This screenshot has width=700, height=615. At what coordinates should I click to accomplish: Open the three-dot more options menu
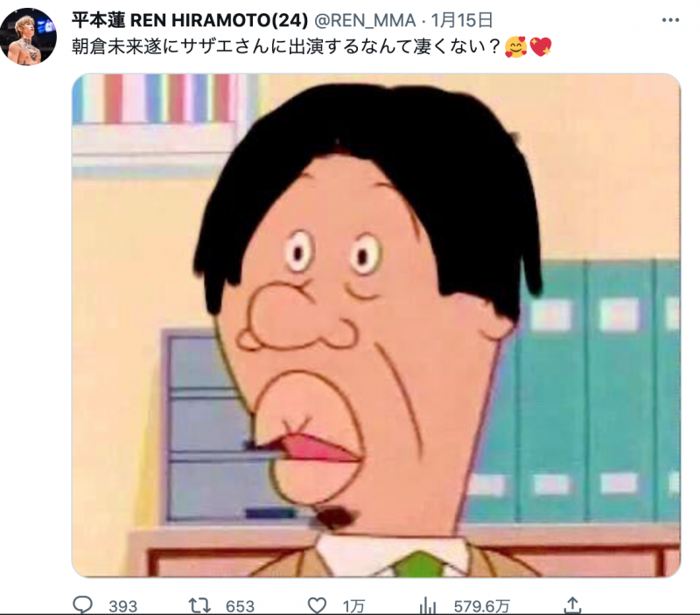pos(670,20)
